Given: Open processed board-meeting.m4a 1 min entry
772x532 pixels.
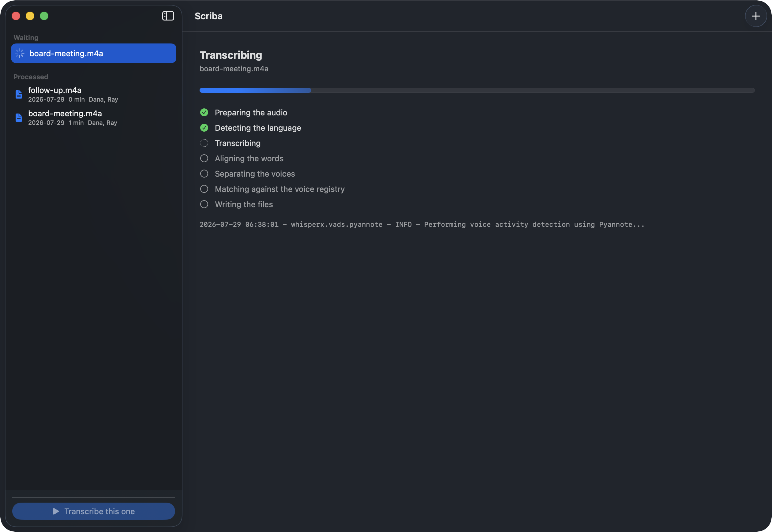Looking at the screenshot, I should (94, 118).
